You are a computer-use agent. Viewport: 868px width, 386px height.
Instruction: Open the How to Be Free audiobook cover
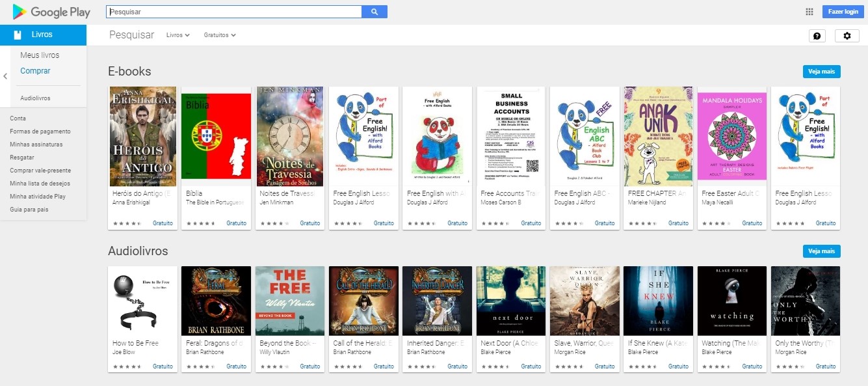(142, 301)
